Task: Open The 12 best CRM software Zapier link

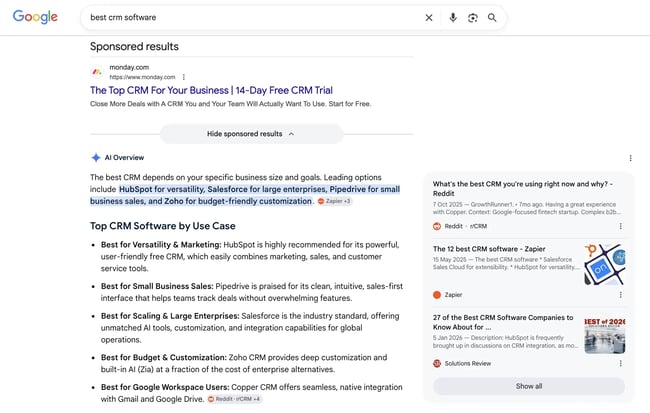Action: (489, 249)
